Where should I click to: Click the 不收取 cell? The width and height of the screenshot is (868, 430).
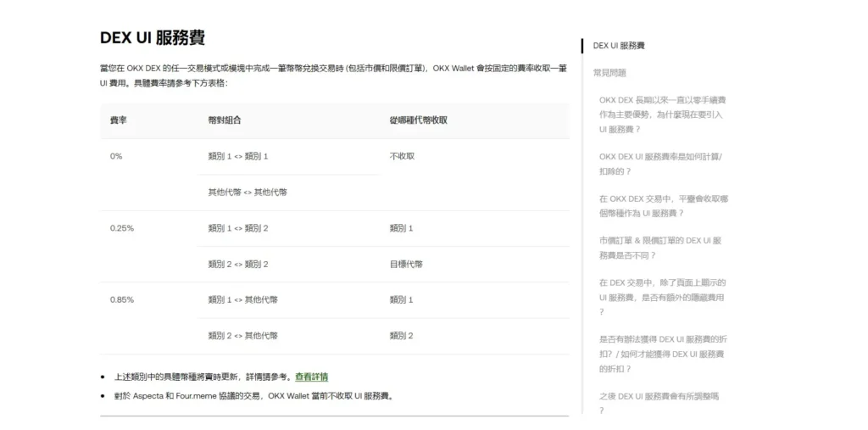pos(402,156)
